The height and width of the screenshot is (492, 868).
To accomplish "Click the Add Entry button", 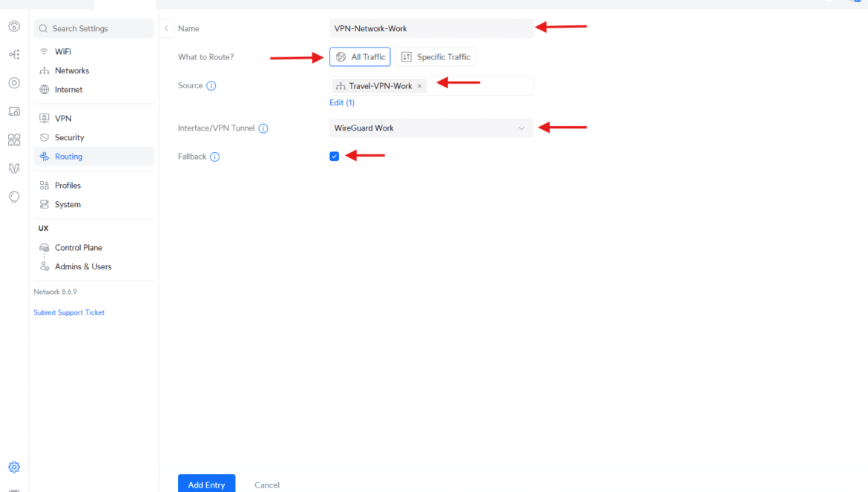I will [x=206, y=485].
